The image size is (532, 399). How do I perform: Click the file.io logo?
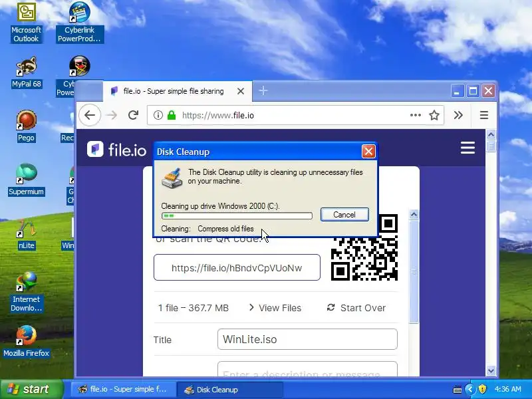(116, 149)
